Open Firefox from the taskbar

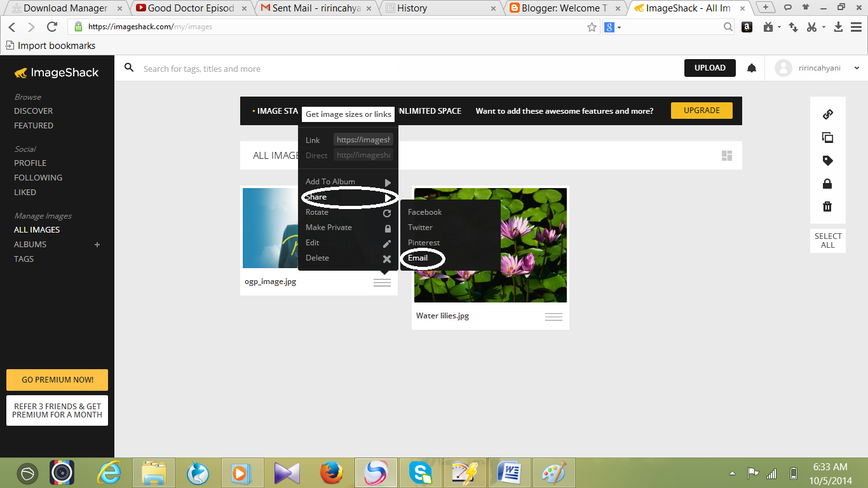pyautogui.click(x=332, y=473)
